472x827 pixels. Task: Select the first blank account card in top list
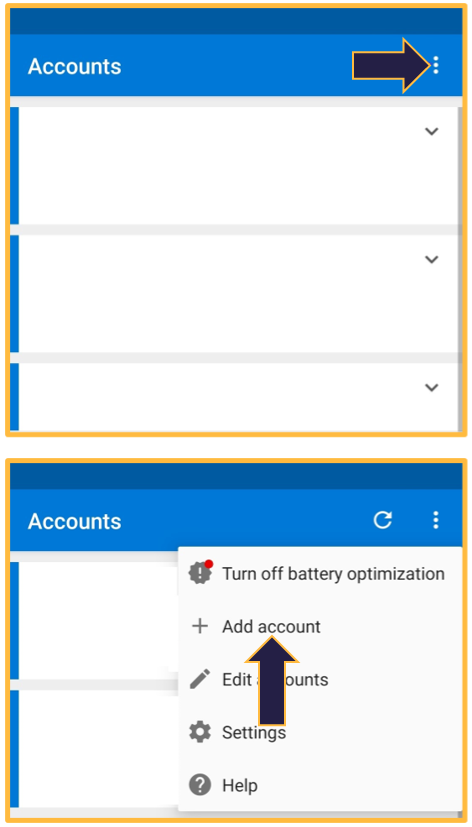[234, 165]
